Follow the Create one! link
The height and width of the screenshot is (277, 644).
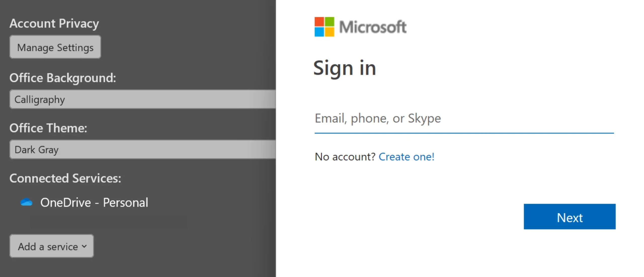pyautogui.click(x=406, y=157)
